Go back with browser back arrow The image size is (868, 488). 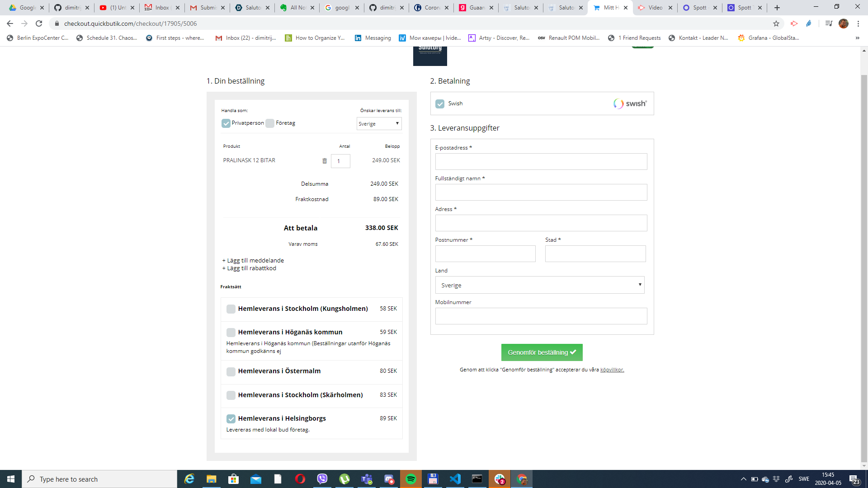tap(10, 23)
